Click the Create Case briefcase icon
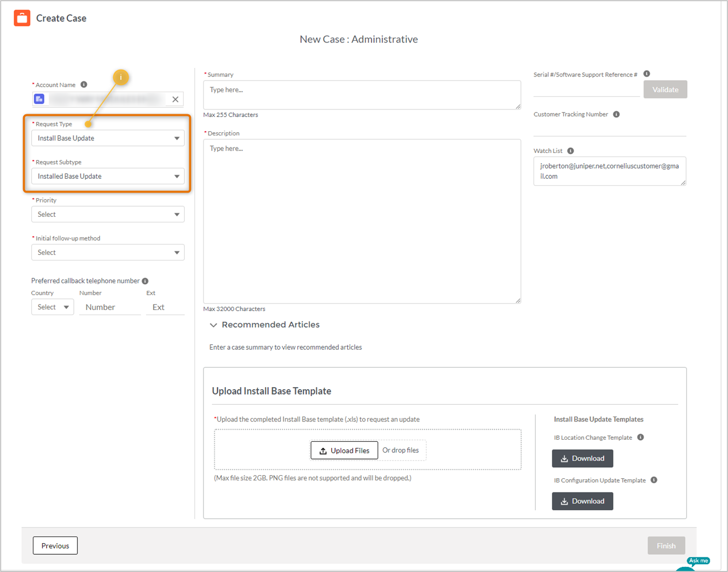Image resolution: width=728 pixels, height=572 pixels. coord(22,18)
